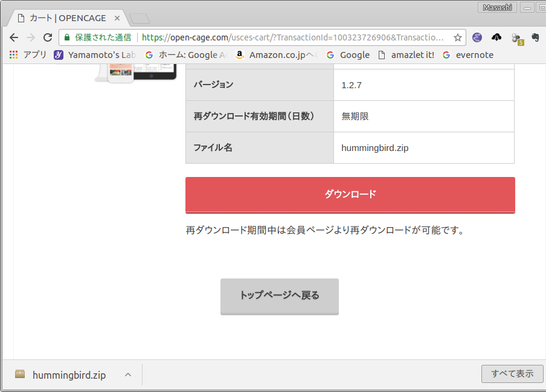Expand the hummingbird.zip download options chevron
The width and height of the screenshot is (546, 392).
127,375
